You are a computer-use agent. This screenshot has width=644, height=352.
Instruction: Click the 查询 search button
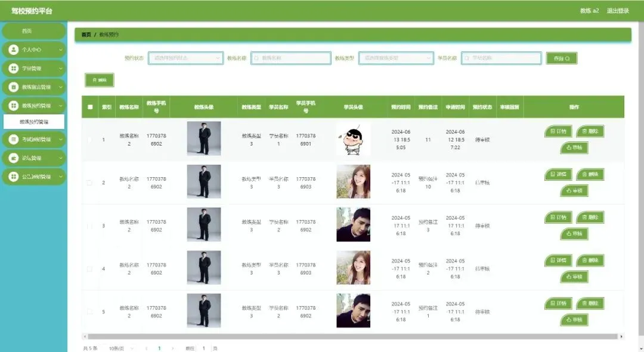pos(562,58)
